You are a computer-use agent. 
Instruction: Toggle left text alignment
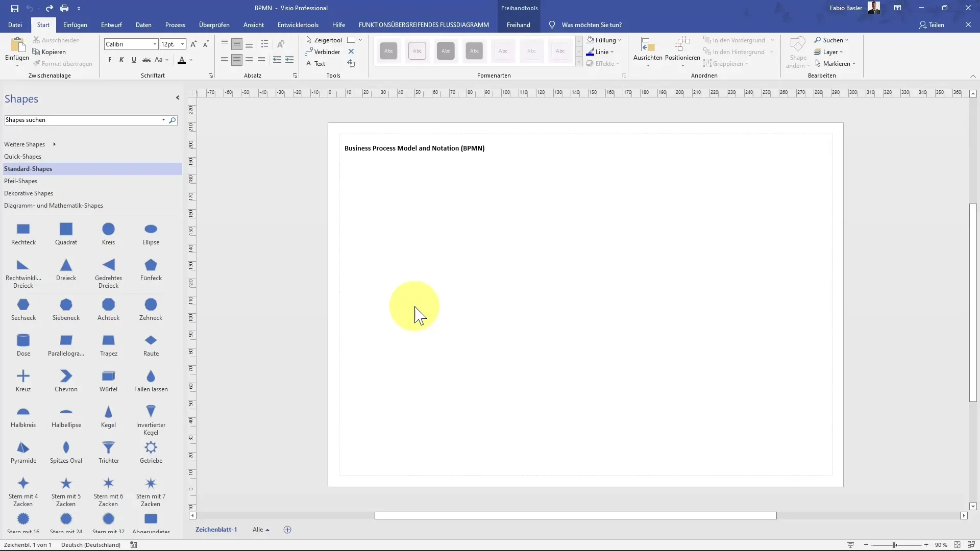[x=225, y=60]
